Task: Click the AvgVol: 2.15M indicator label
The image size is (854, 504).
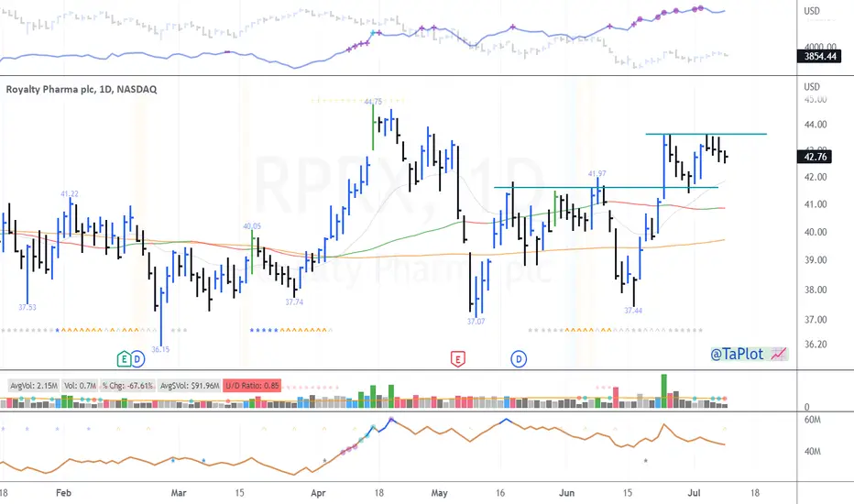Action: tap(34, 386)
